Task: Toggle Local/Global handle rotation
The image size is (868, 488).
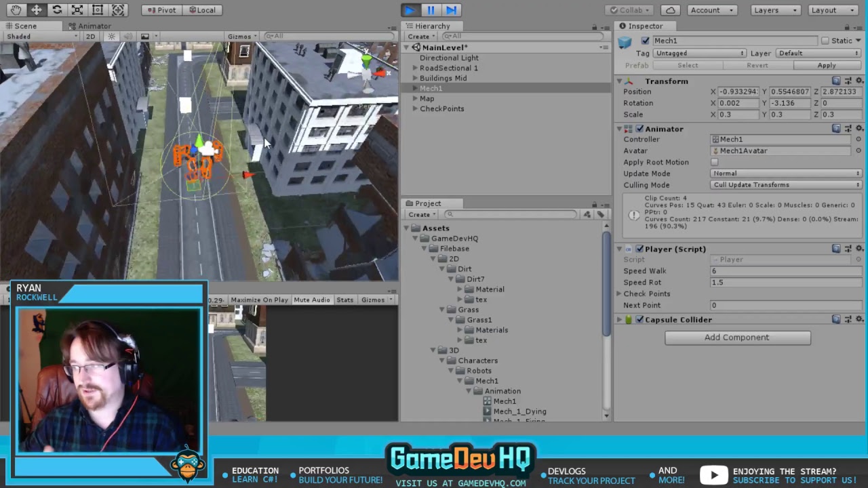Action: tap(201, 10)
